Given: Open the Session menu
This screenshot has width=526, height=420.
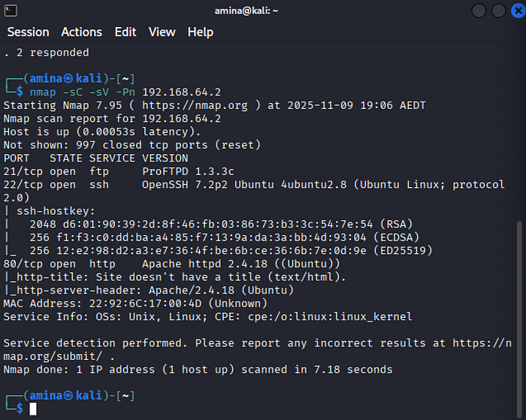Looking at the screenshot, I should coord(29,32).
